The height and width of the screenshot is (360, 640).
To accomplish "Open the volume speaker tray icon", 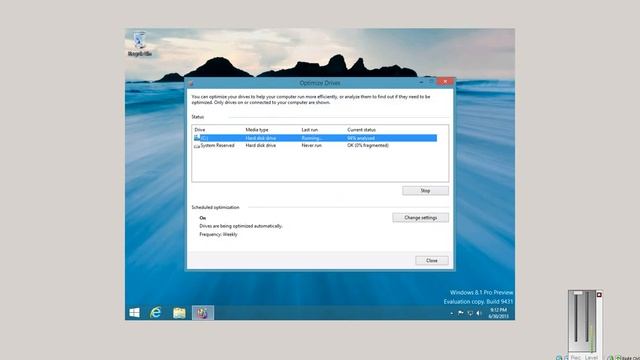I will point(479,313).
